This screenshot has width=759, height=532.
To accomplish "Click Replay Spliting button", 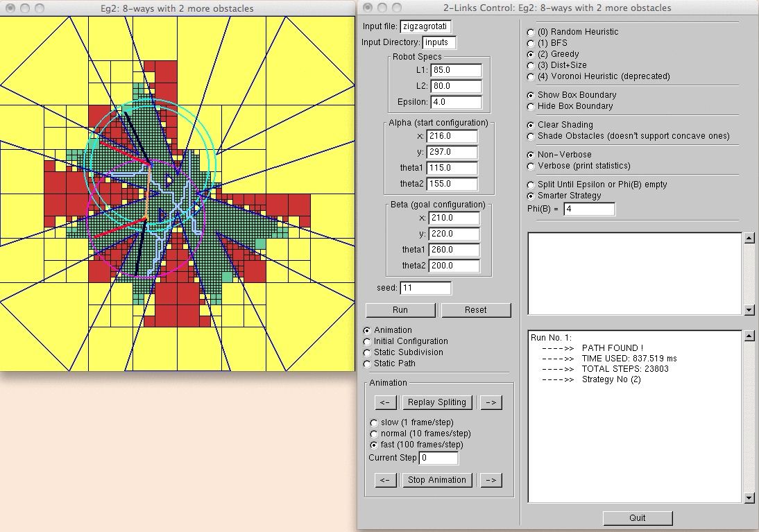I will 437,402.
